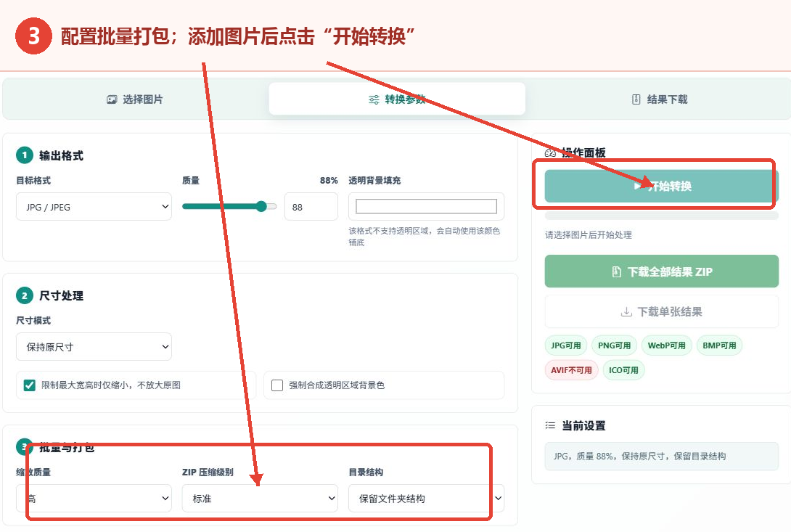This screenshot has width=791, height=532.
Task: Click the ZIP file icon in 下载全部结果
Action: coord(616,271)
